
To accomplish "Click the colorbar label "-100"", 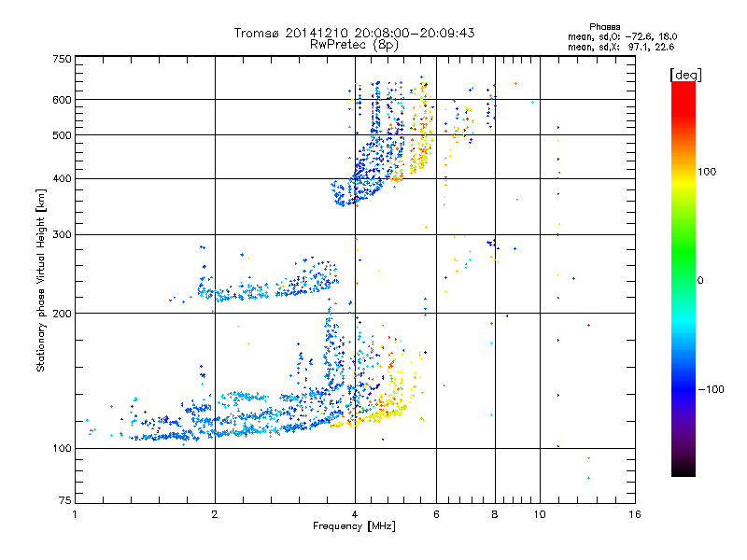I will pos(712,389).
